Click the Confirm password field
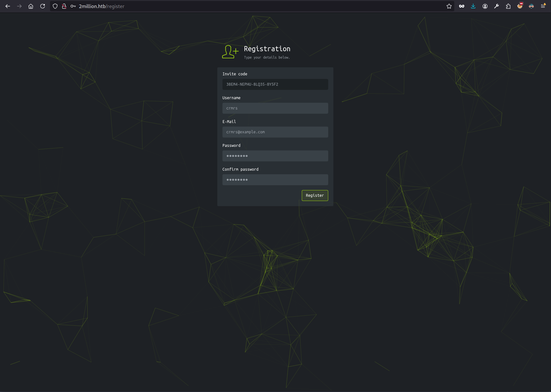The height and width of the screenshot is (392, 551). coord(275,180)
